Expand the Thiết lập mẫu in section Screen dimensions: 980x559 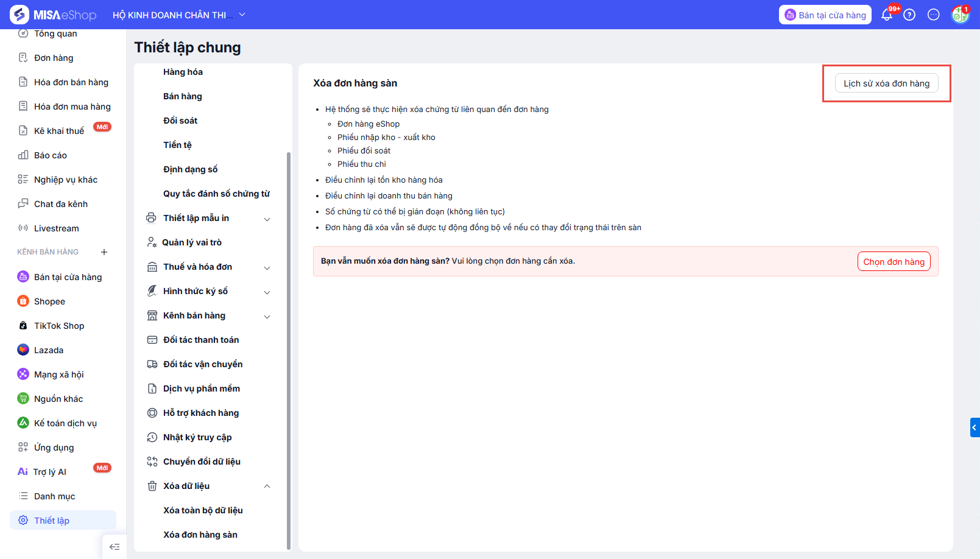tap(267, 219)
